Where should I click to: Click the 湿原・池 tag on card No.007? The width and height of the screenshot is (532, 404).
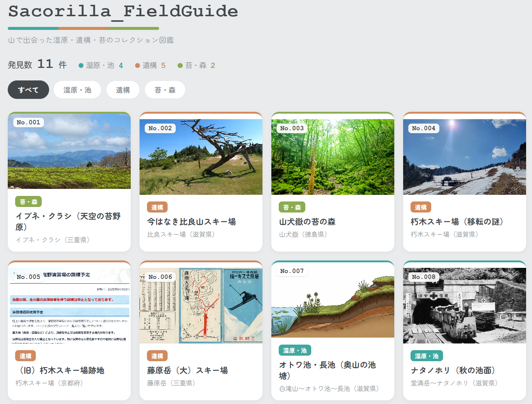(295, 350)
